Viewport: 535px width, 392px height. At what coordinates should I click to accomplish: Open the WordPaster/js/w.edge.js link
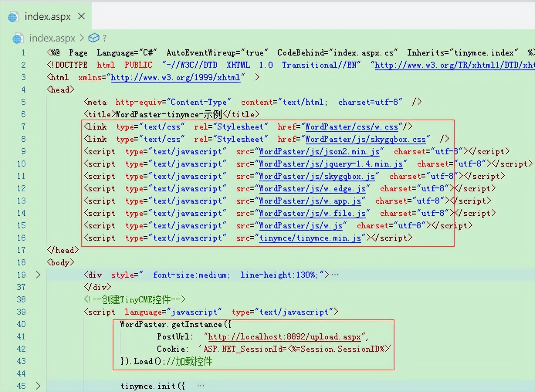[312, 189]
